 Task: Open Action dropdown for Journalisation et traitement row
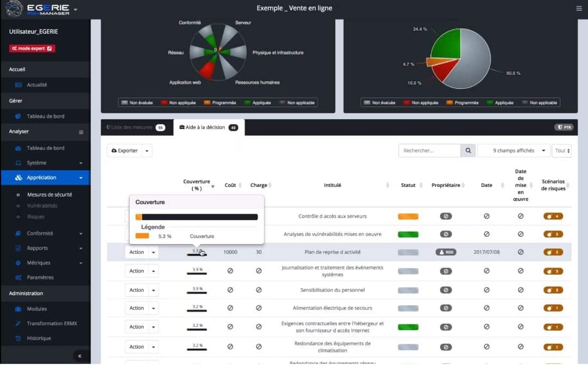[x=154, y=271]
